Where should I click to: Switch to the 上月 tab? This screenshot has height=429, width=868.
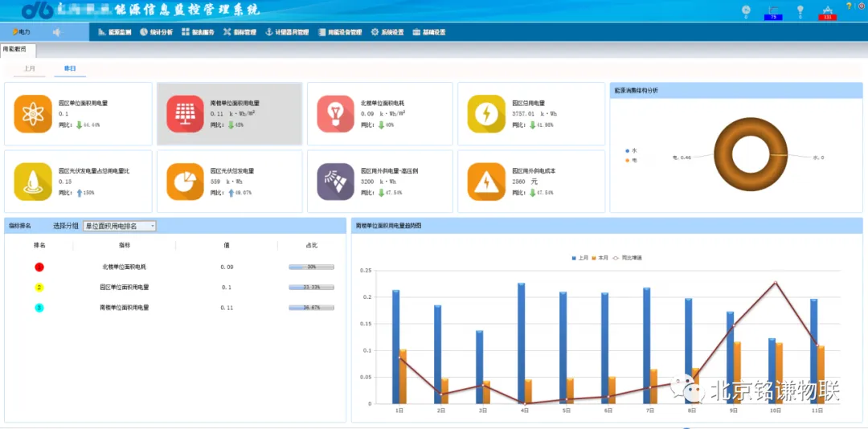[30, 69]
